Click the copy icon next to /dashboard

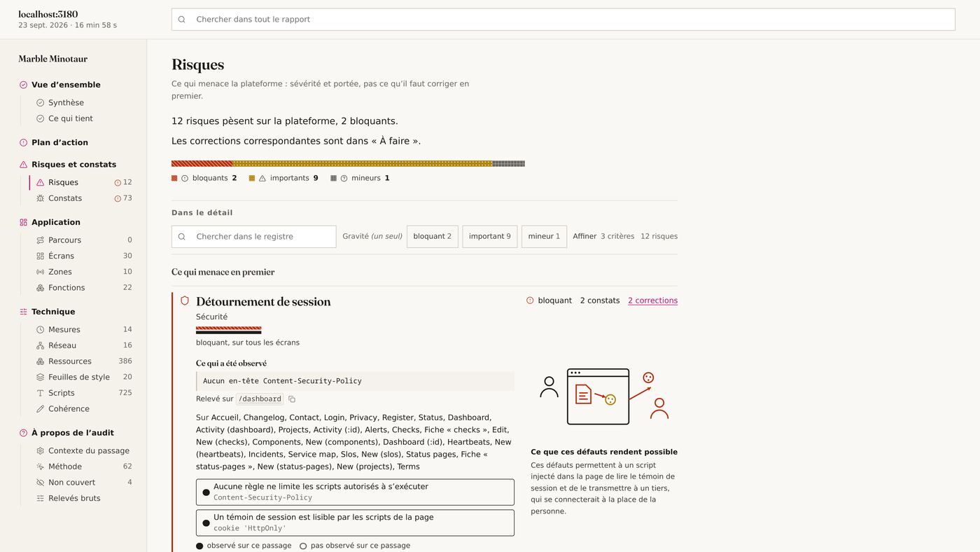292,399
